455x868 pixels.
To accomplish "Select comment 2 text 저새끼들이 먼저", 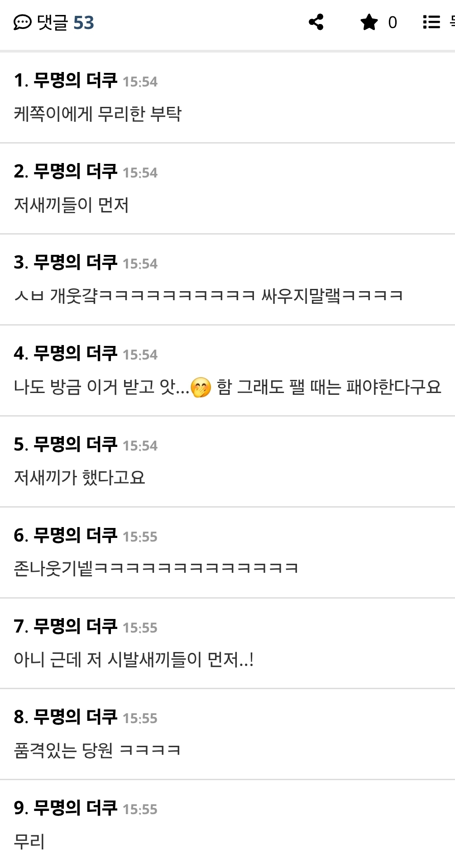I will coord(71,205).
